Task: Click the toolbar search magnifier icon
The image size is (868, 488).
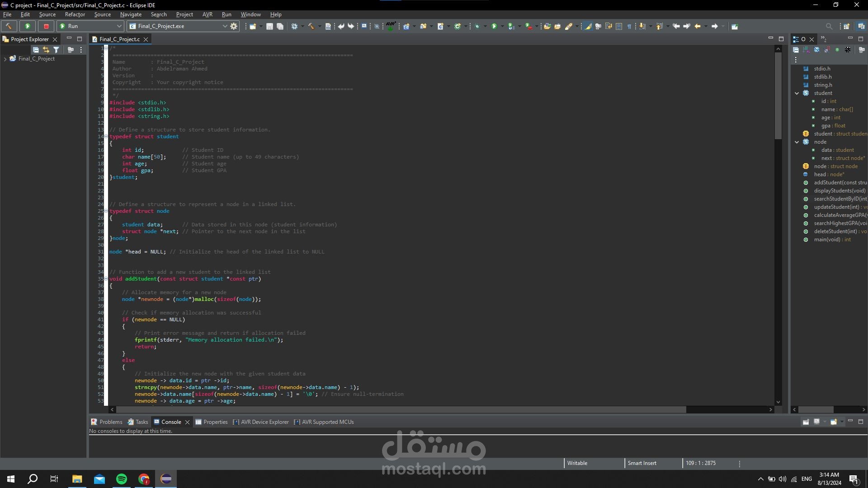Action: 829,26
